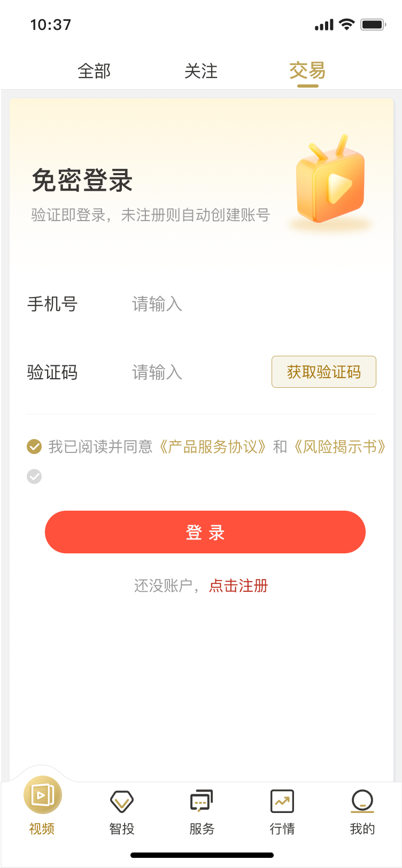Switch to the 全部 tab
Viewport: 402px width, 868px height.
(94, 71)
